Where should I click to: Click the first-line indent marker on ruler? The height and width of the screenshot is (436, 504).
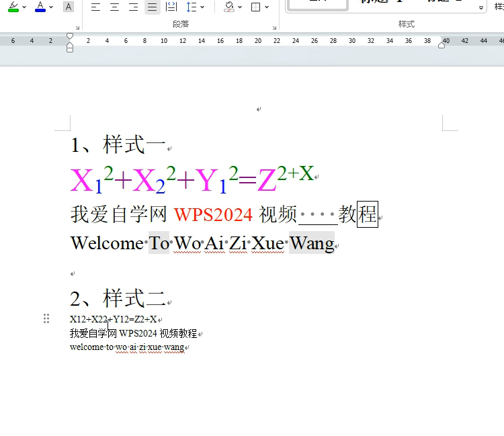click(x=70, y=36)
